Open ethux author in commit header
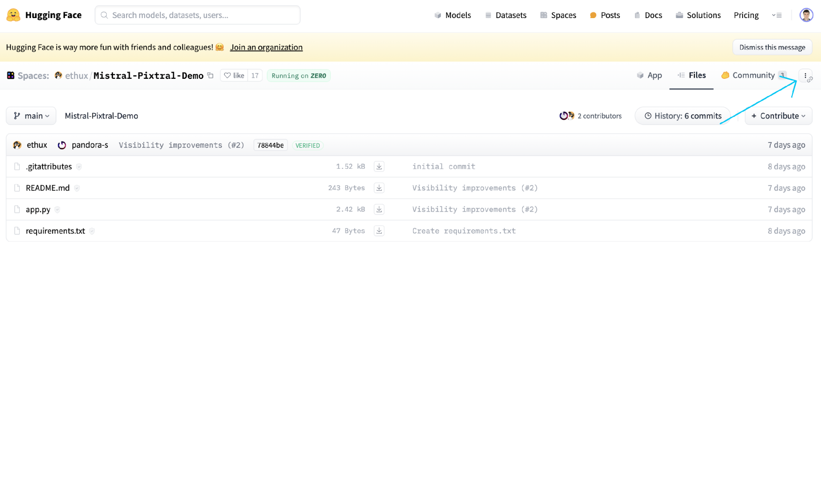This screenshot has width=821, height=504. click(37, 145)
